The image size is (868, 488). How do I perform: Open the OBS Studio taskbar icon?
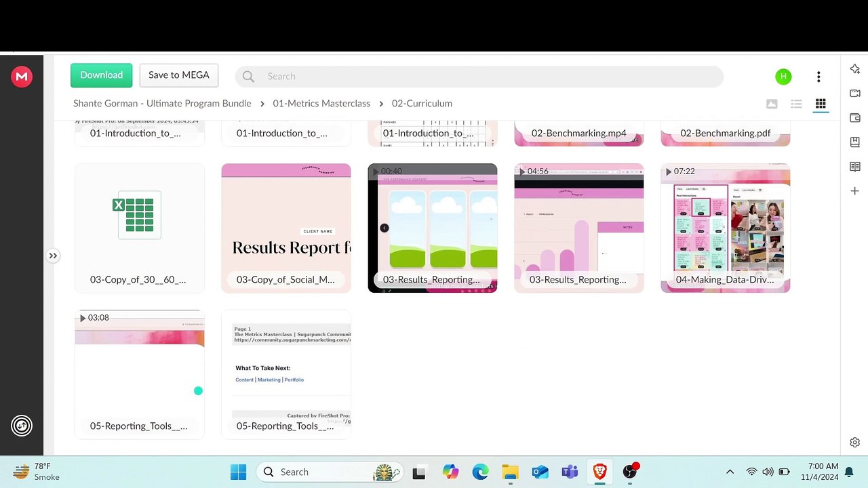[630, 472]
